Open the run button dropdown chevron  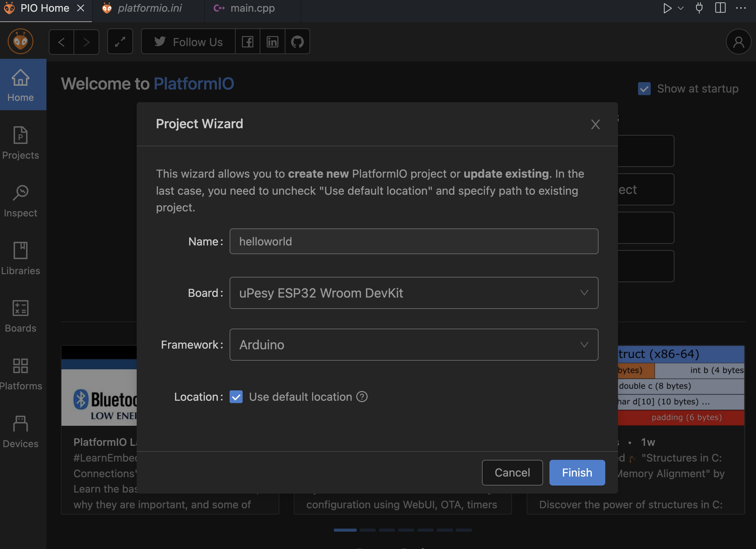point(681,8)
